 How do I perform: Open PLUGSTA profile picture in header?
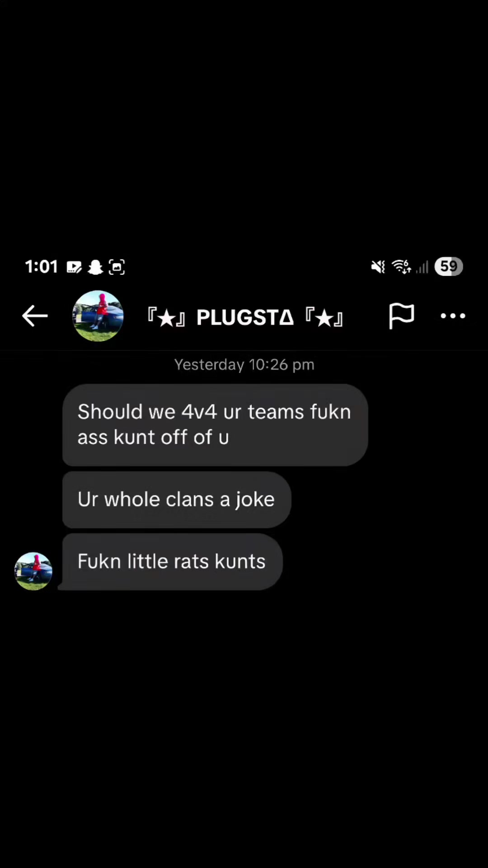click(x=98, y=316)
